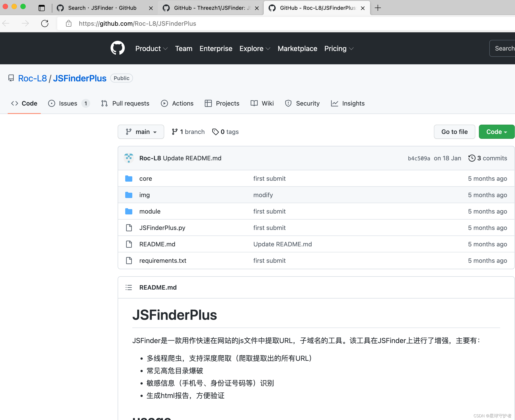The height and width of the screenshot is (420, 515).
Task: Open the 3 commits link
Action: click(488, 158)
